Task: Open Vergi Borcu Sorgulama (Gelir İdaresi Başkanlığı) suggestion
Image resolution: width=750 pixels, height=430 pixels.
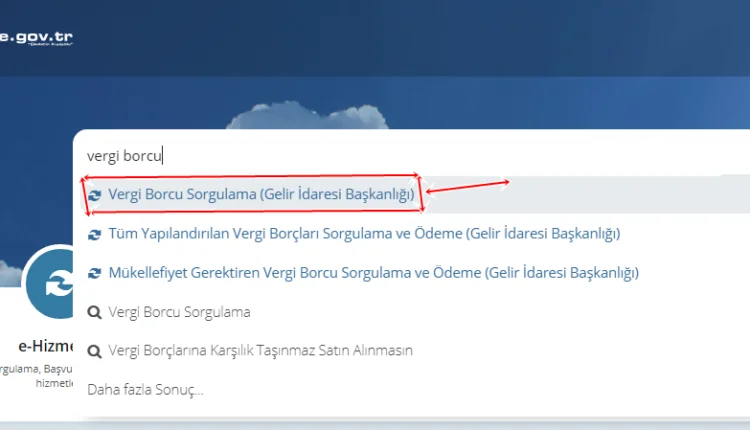Action: point(261,194)
